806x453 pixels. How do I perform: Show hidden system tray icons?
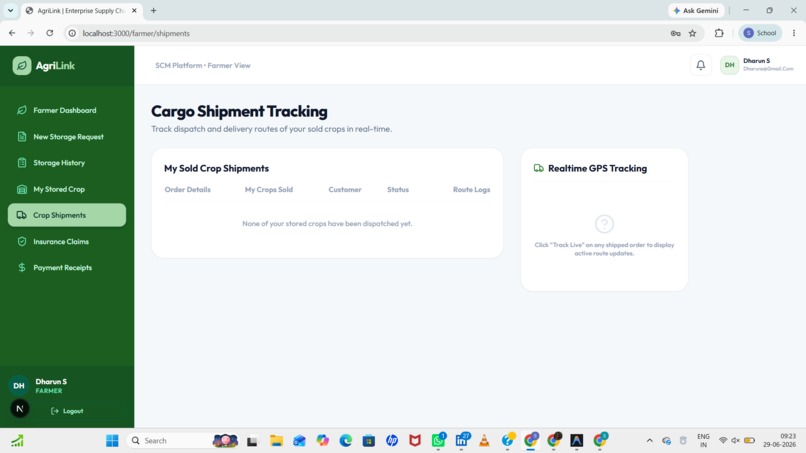coord(650,441)
